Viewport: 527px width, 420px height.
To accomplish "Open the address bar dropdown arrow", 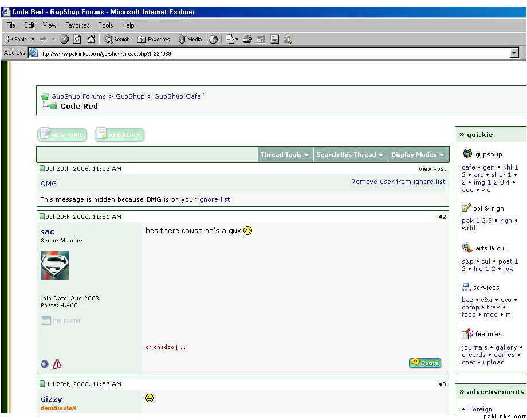I will (514, 53).
